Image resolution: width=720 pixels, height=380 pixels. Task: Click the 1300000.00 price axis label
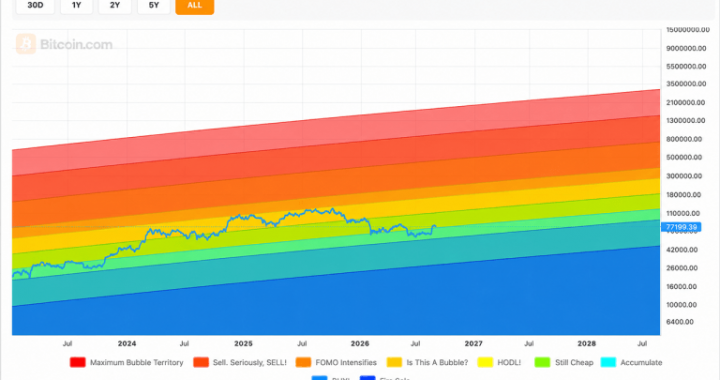coord(686,121)
